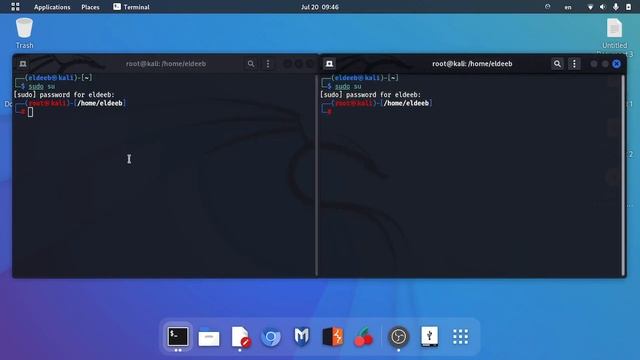Select the Untitled Document desktop file
Viewport: 640px width, 360px height.
tap(614, 34)
